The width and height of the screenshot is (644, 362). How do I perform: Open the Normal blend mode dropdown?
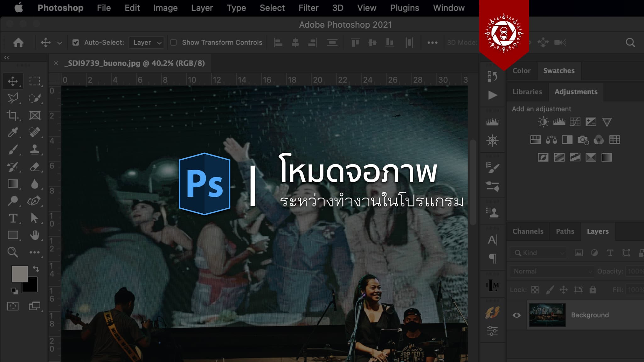pos(552,271)
